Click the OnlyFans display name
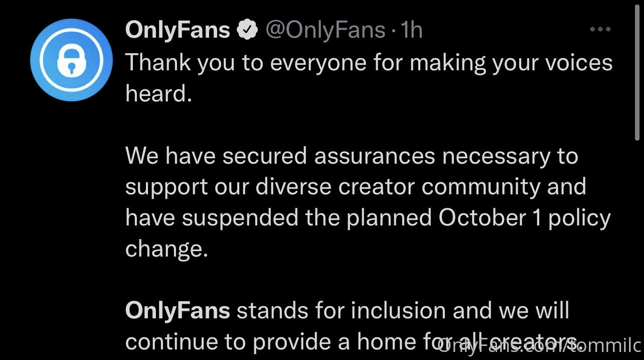This screenshot has height=360, width=644. (x=178, y=30)
